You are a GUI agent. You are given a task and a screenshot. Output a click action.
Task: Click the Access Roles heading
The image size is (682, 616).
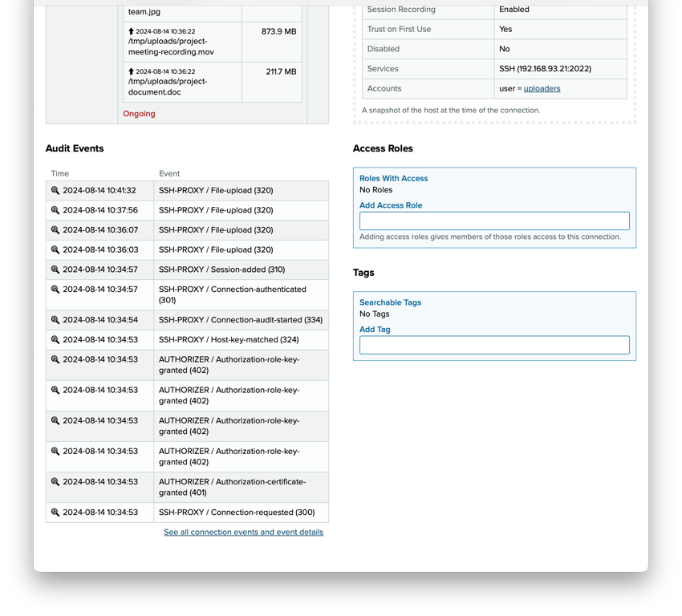pos(383,148)
